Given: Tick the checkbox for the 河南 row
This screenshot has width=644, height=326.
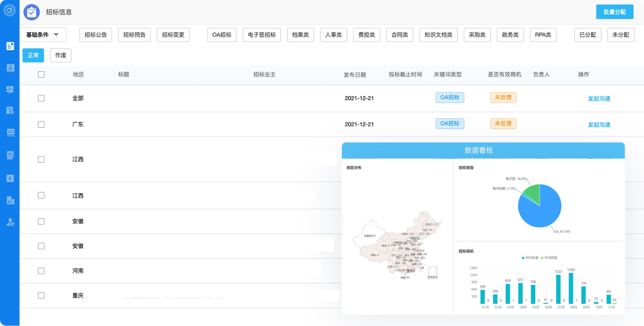Looking at the screenshot, I should (x=41, y=271).
